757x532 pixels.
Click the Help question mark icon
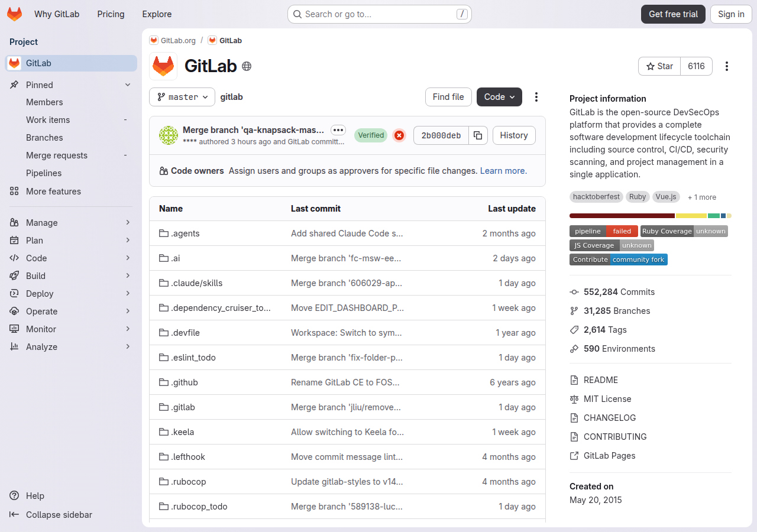coord(14,496)
